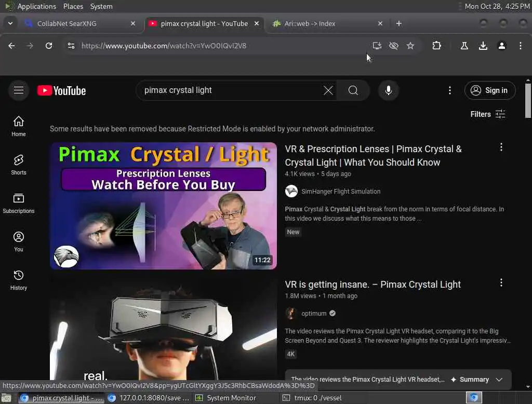Click the address bar URL

(x=164, y=46)
